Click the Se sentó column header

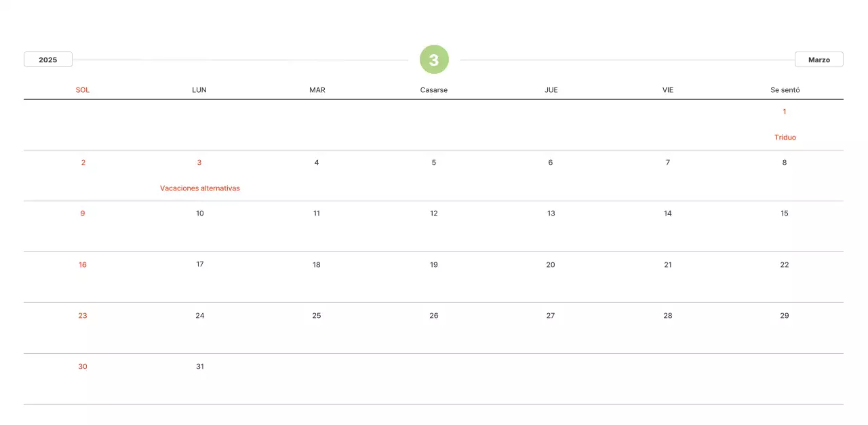(x=785, y=90)
